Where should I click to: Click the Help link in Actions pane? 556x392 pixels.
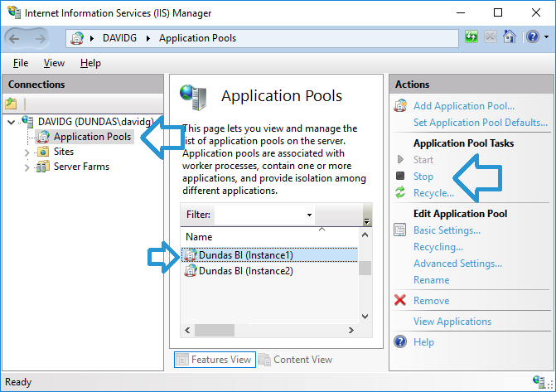(x=423, y=342)
